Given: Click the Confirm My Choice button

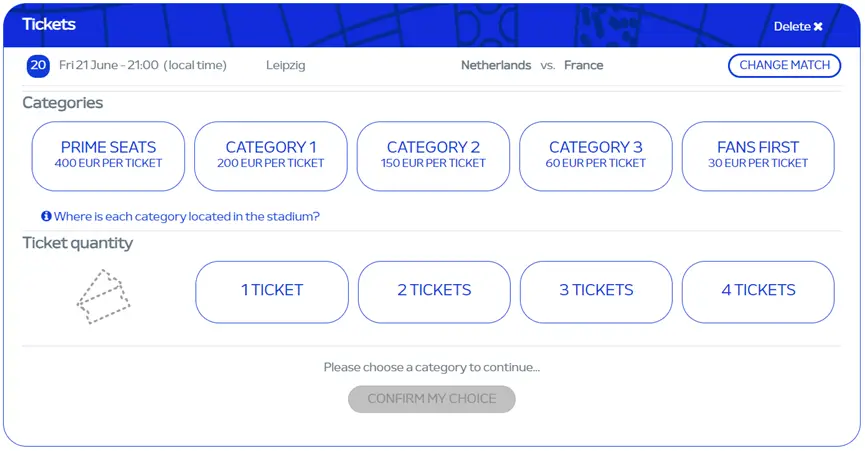Looking at the screenshot, I should [432, 399].
